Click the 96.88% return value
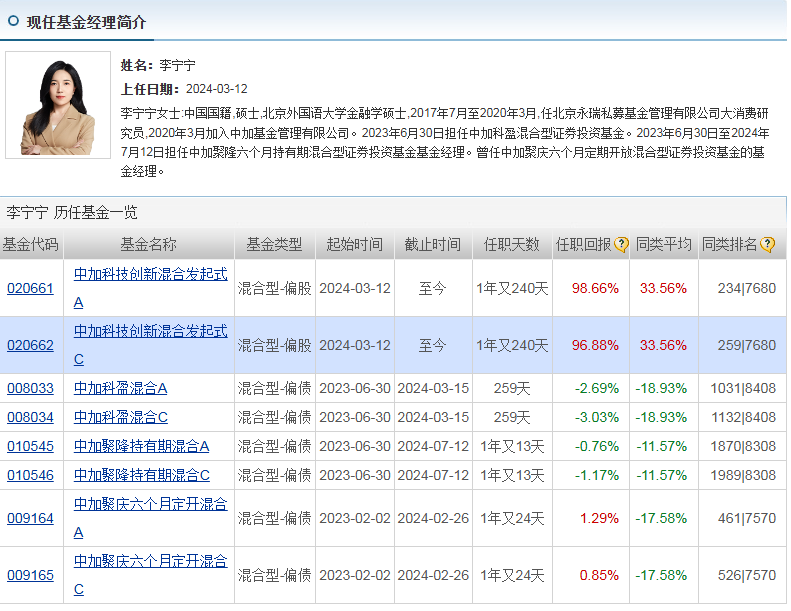Viewport: 791px width, 611px height. pos(595,345)
